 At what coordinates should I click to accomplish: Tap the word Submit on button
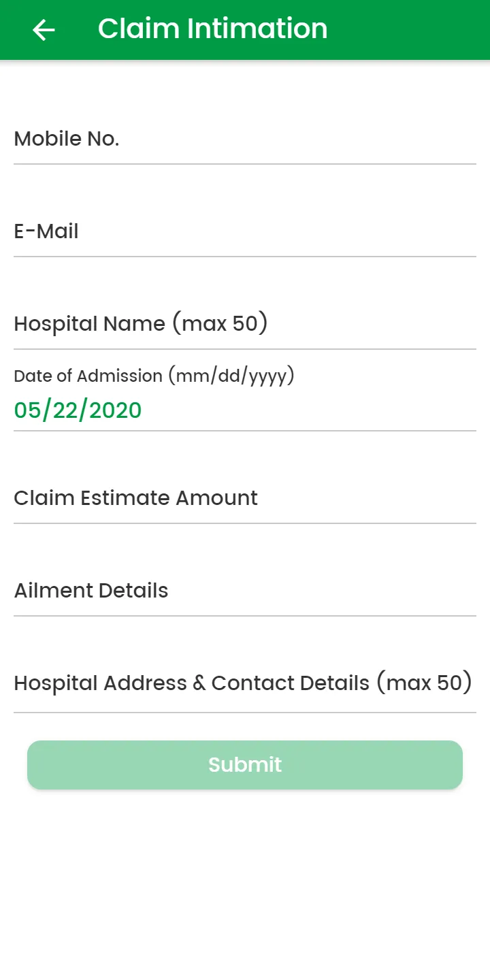245,765
